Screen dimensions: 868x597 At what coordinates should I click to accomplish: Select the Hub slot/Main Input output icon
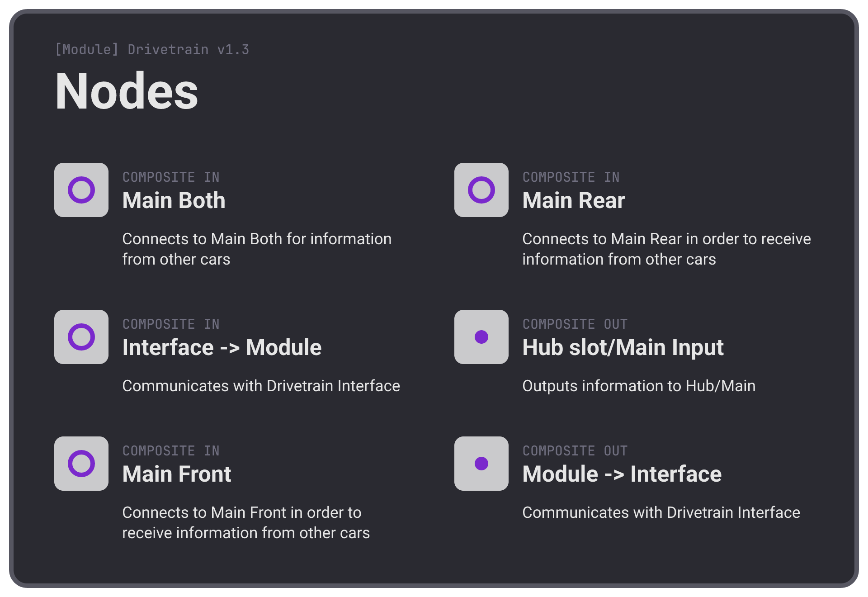[x=481, y=337]
